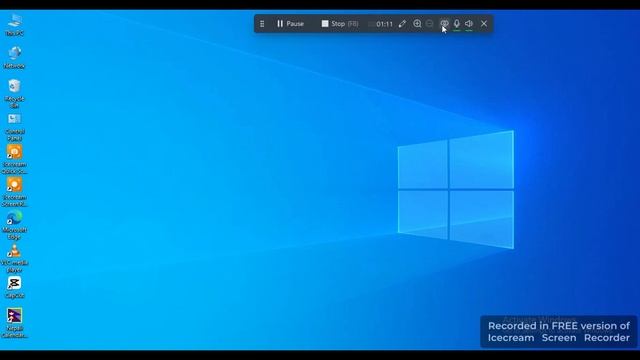640x360 pixels.
Task: Select the Network desktop icon
Action: 15,57
